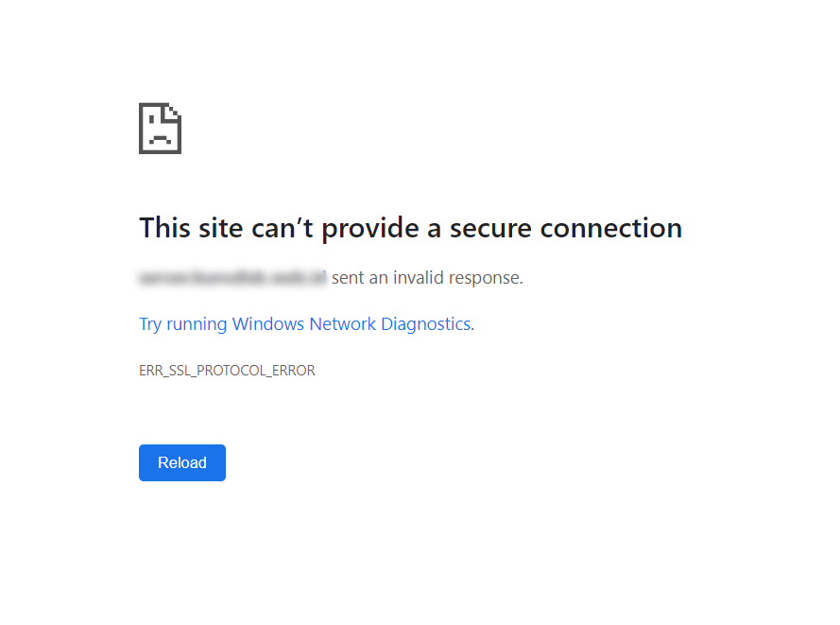840x625 pixels.
Task: Click the ERR_SSL_PROTOCOL_ERROR code text
Action: tap(227, 371)
